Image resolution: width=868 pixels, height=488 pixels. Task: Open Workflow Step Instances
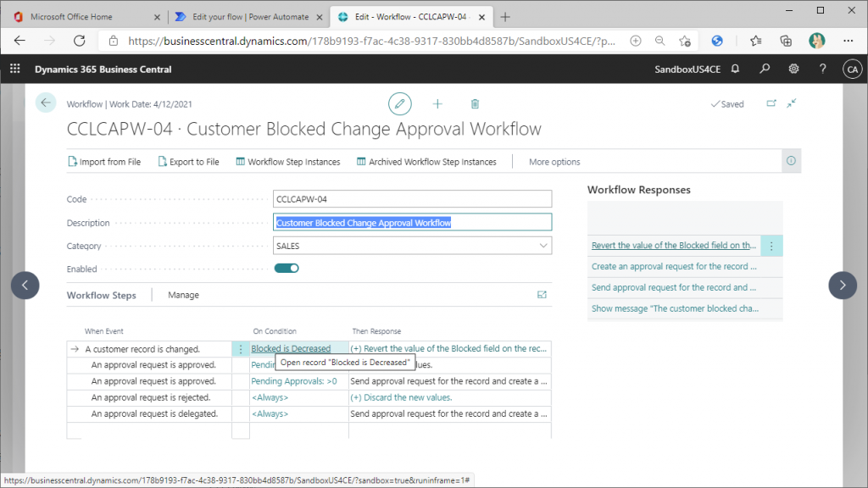(288, 162)
